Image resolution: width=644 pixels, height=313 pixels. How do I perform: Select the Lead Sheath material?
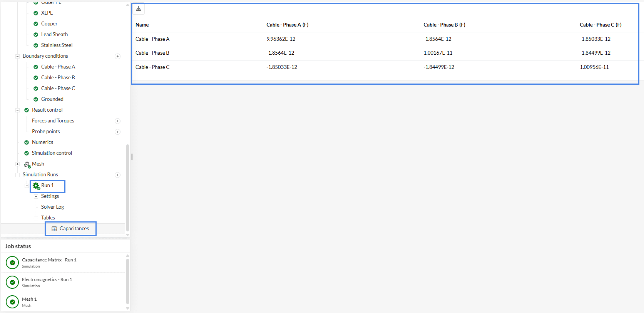coord(54,35)
